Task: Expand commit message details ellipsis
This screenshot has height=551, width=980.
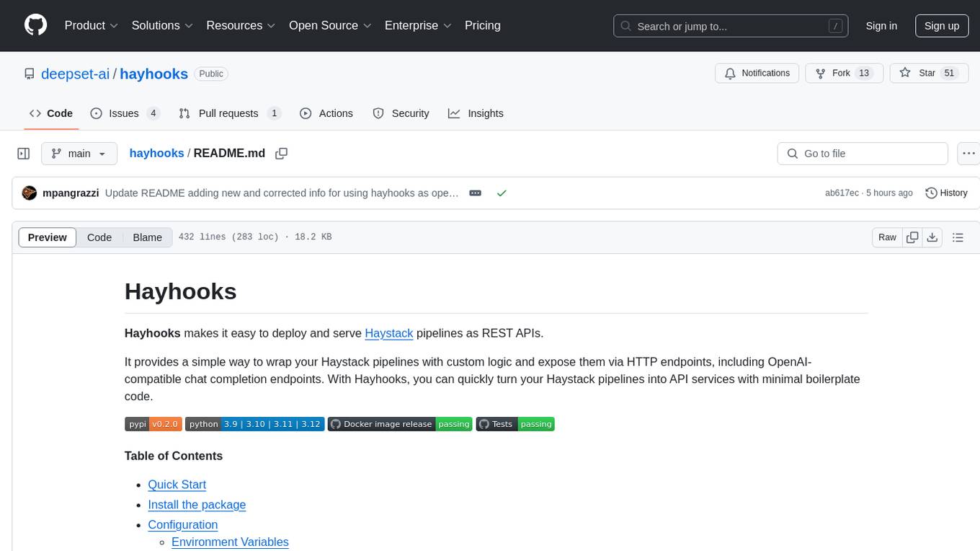Action: click(475, 193)
